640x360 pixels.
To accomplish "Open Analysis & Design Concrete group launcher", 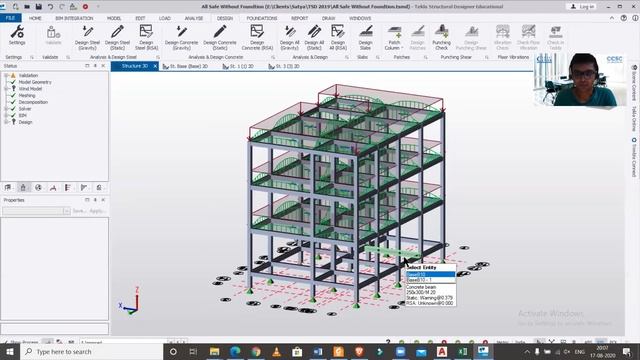I will [x=273, y=57].
